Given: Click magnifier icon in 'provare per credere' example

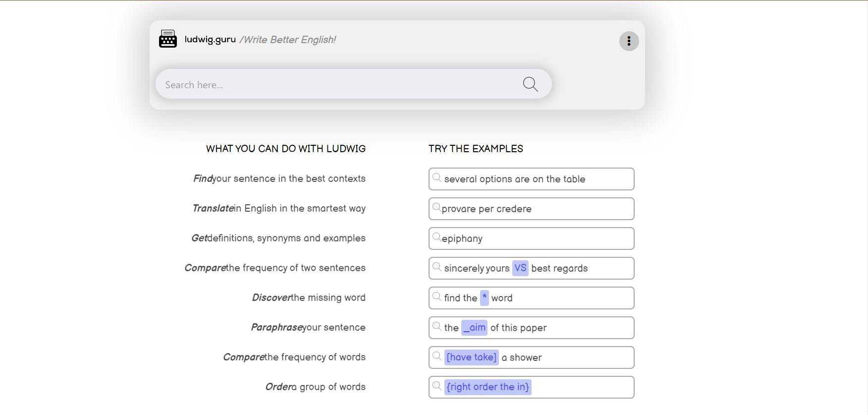Looking at the screenshot, I should [437, 207].
